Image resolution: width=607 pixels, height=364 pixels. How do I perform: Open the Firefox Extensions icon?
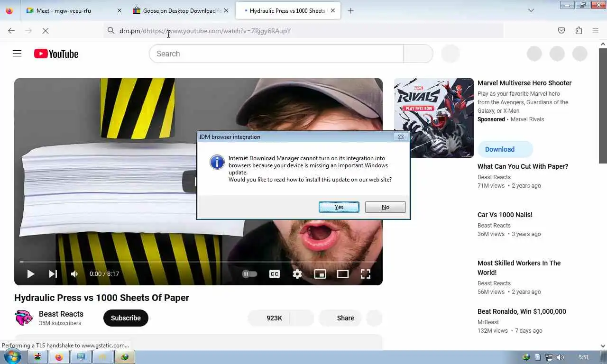coord(579,31)
